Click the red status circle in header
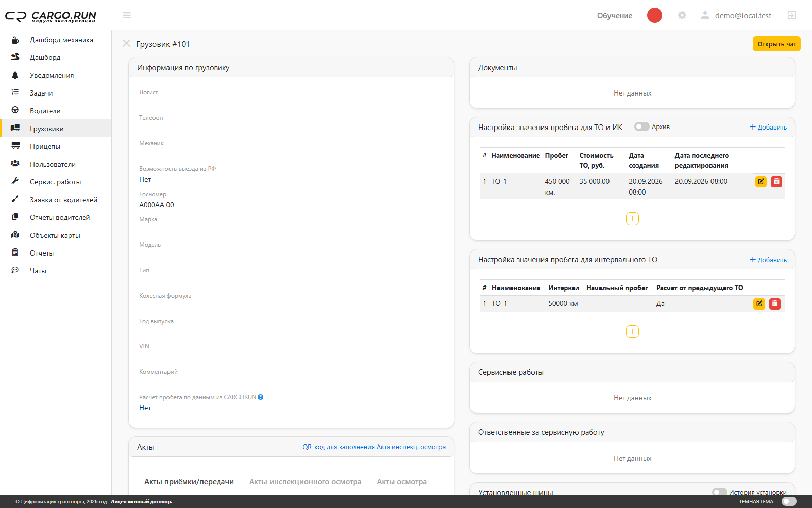812x508 pixels. coord(655,15)
